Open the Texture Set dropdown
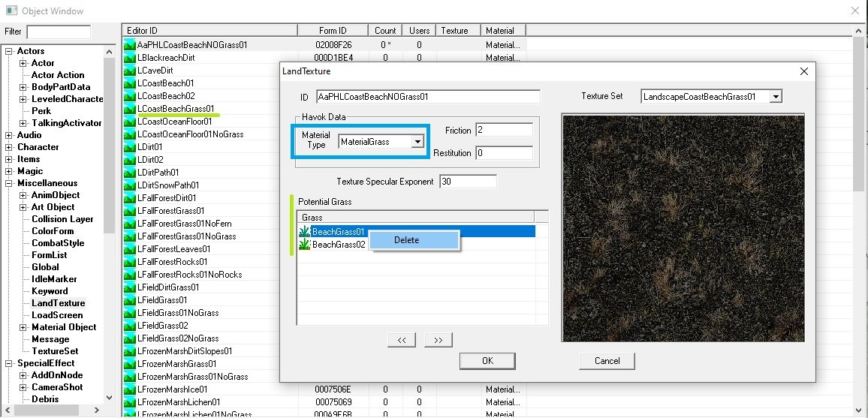Viewport: 868px width, 418px height. point(776,97)
